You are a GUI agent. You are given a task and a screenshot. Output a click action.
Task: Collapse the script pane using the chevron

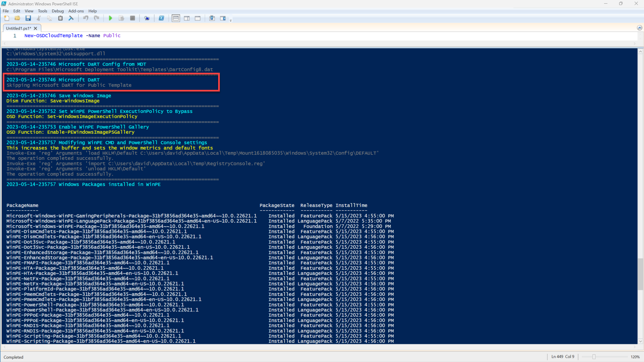(639, 28)
